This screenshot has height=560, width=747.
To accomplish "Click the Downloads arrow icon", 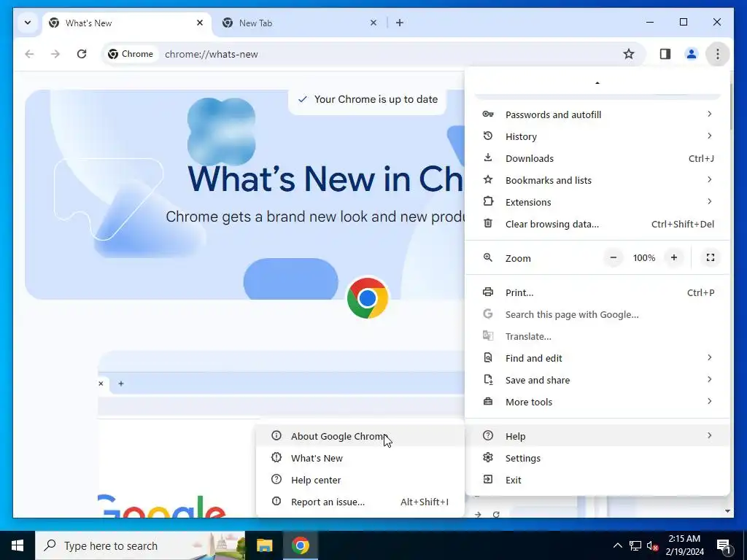I will point(487,157).
